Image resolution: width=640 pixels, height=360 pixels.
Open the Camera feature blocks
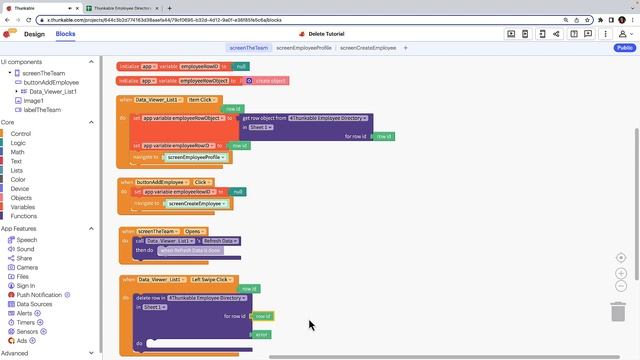click(x=27, y=267)
